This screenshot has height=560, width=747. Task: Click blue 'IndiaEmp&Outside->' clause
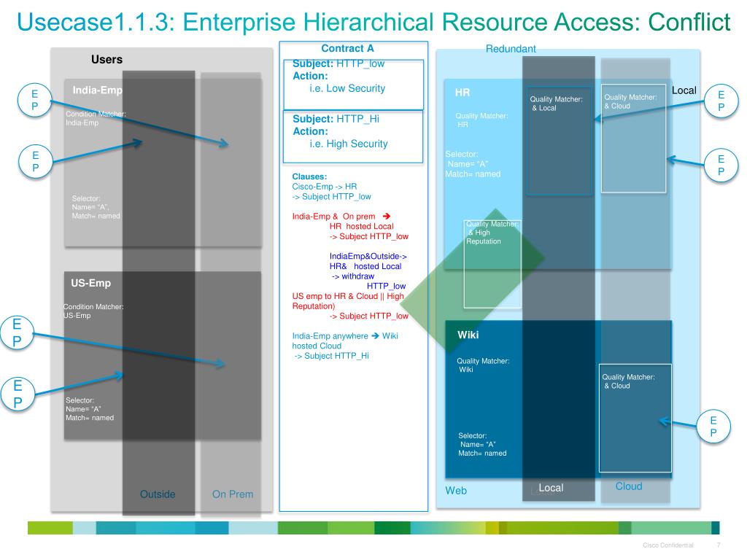point(368,256)
